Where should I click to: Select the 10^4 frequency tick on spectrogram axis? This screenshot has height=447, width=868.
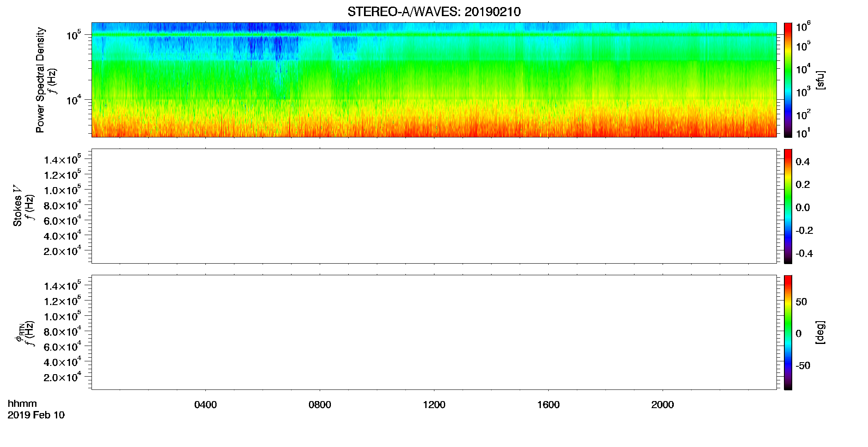(x=73, y=100)
